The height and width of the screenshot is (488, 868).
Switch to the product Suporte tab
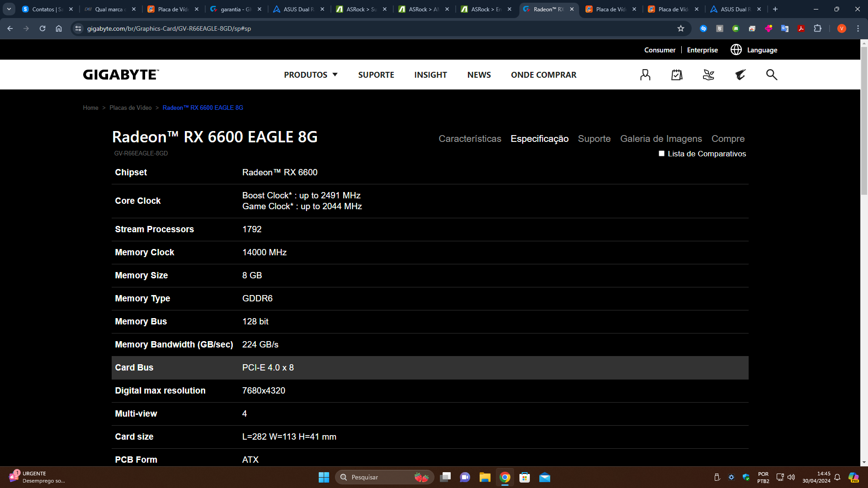pyautogui.click(x=594, y=139)
